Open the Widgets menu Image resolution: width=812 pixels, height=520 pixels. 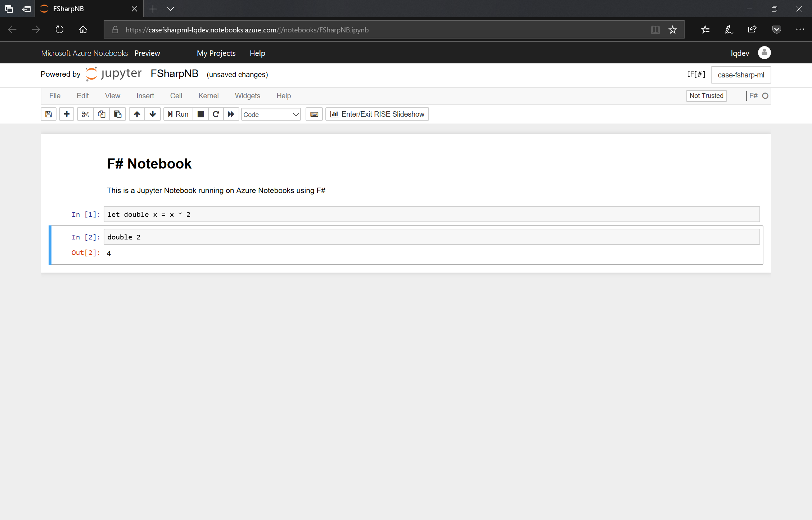pos(248,96)
